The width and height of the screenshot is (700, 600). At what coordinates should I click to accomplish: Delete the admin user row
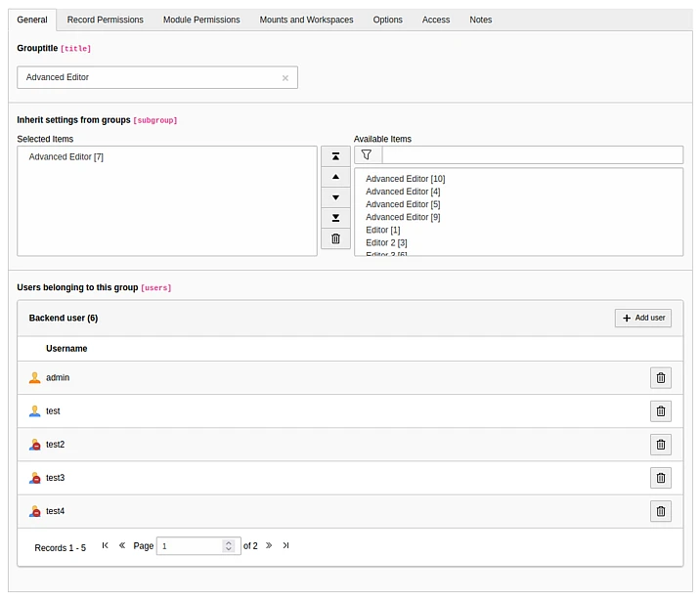(x=660, y=378)
